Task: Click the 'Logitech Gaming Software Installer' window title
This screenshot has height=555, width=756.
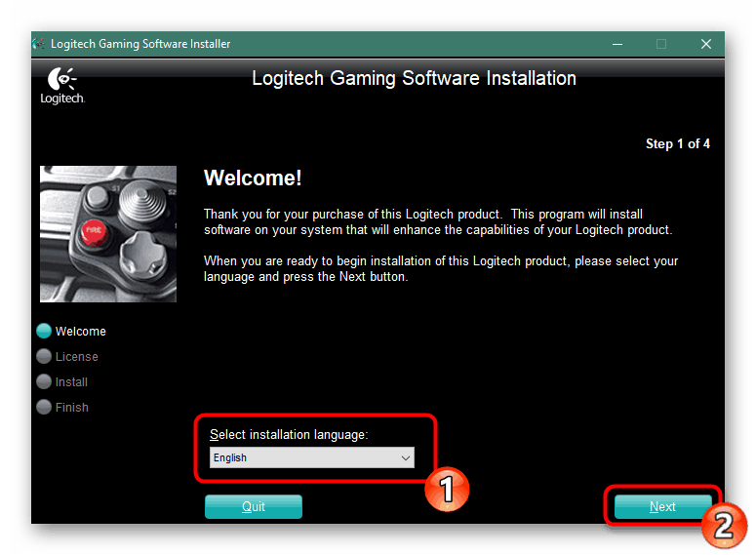Action: pyautogui.click(x=140, y=44)
